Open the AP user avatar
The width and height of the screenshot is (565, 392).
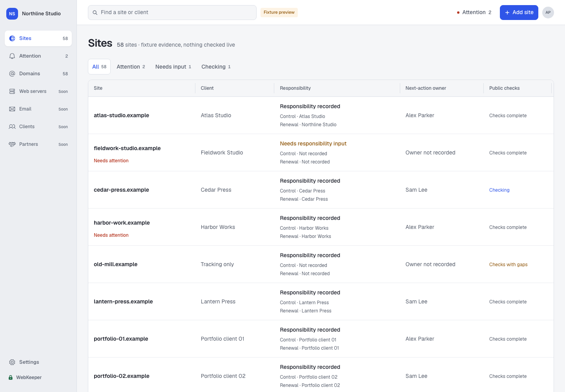coord(548,13)
